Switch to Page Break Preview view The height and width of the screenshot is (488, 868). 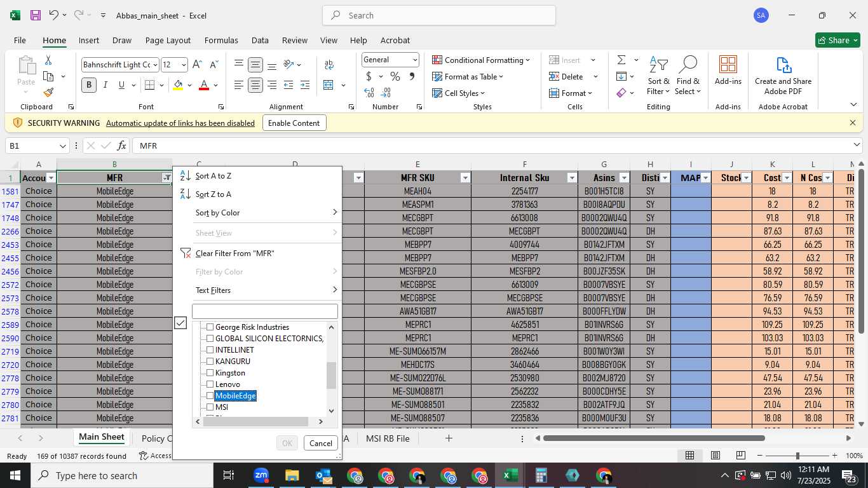pos(740,456)
